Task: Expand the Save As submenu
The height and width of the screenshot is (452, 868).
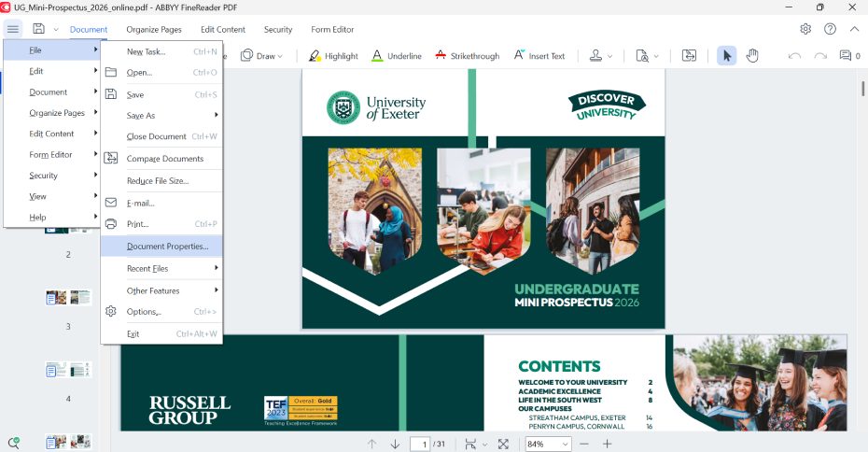Action: point(161,115)
